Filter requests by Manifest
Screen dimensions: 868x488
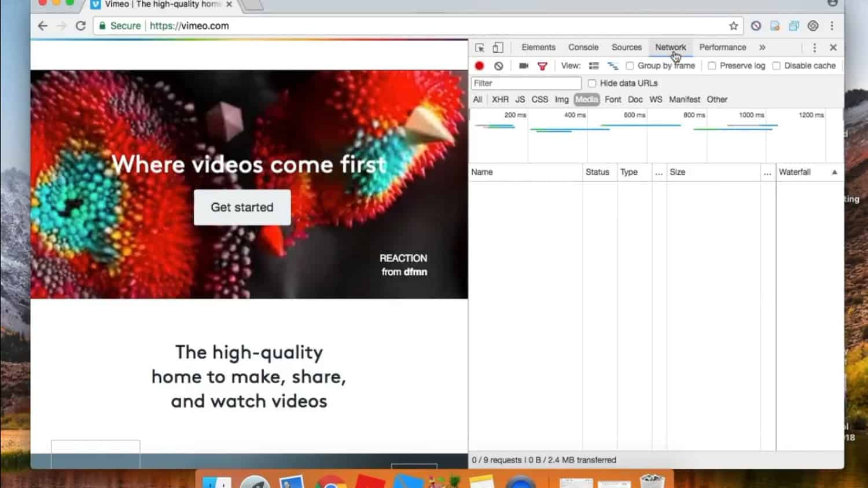(x=685, y=100)
